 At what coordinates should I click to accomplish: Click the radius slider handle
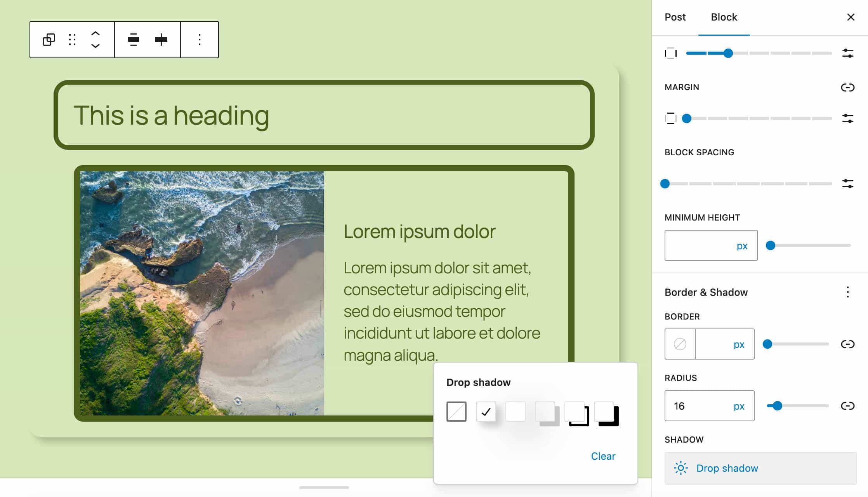[x=777, y=406]
